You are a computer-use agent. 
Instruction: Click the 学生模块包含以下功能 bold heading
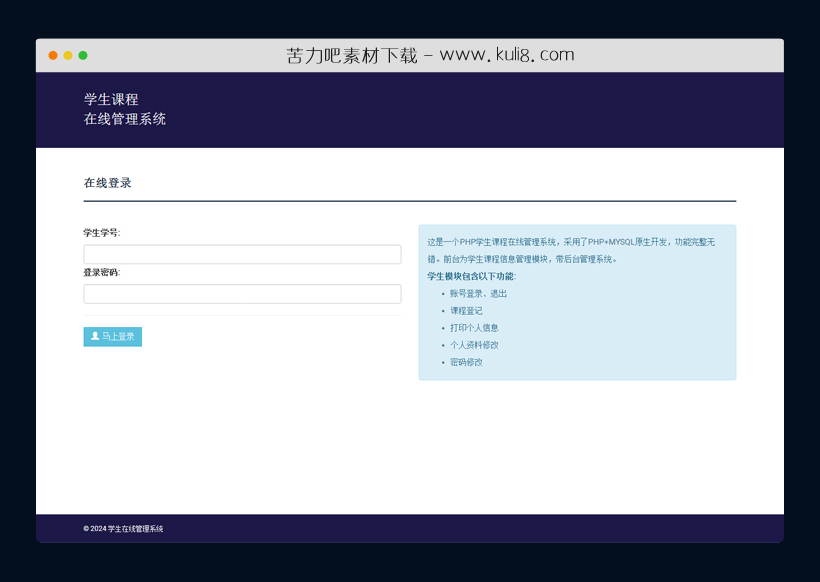tap(470, 275)
